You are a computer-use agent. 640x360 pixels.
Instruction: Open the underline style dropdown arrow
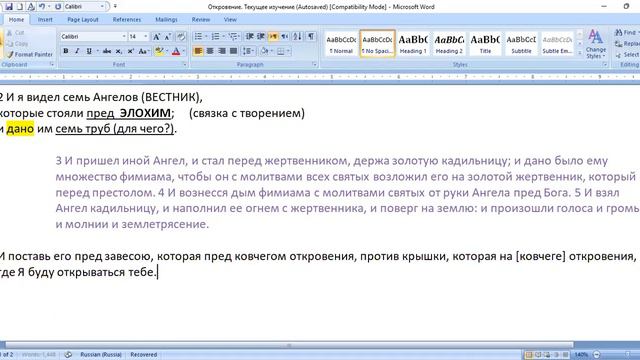click(x=98, y=51)
